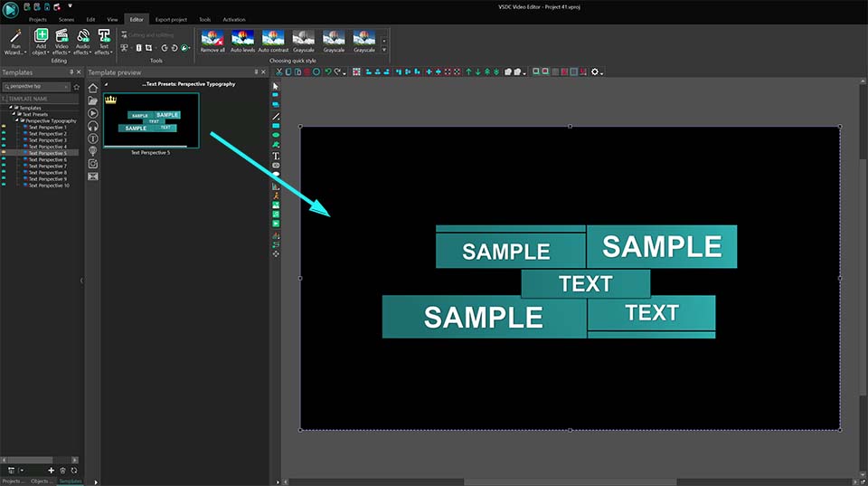Viewport: 868px width, 486px height.
Task: Select the arrow pointer tool
Action: click(276, 87)
